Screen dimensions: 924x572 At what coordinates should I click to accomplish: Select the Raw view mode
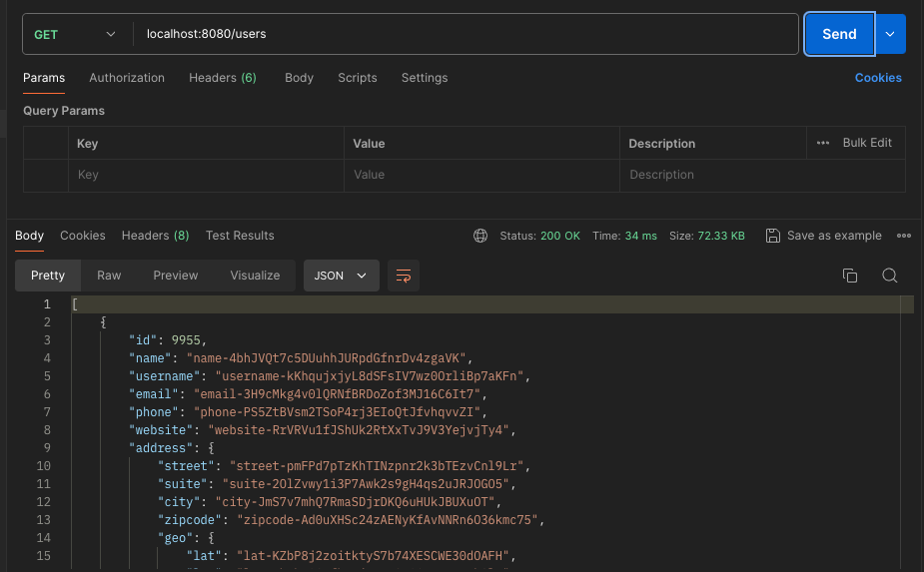pos(109,276)
